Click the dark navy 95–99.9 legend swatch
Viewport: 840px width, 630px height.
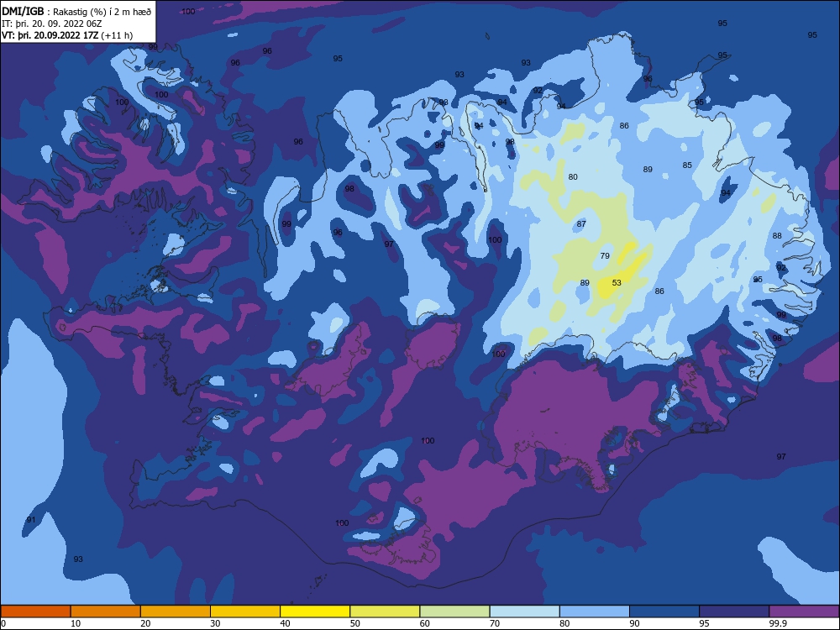point(734,612)
